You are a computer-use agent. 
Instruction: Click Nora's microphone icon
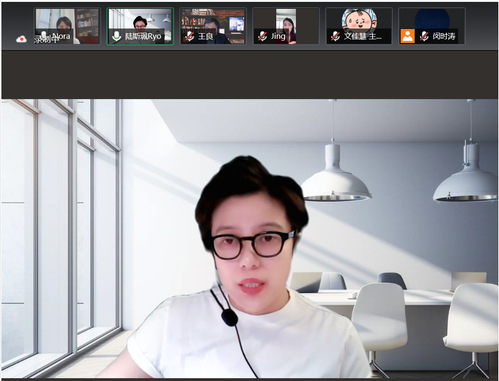click(x=43, y=35)
